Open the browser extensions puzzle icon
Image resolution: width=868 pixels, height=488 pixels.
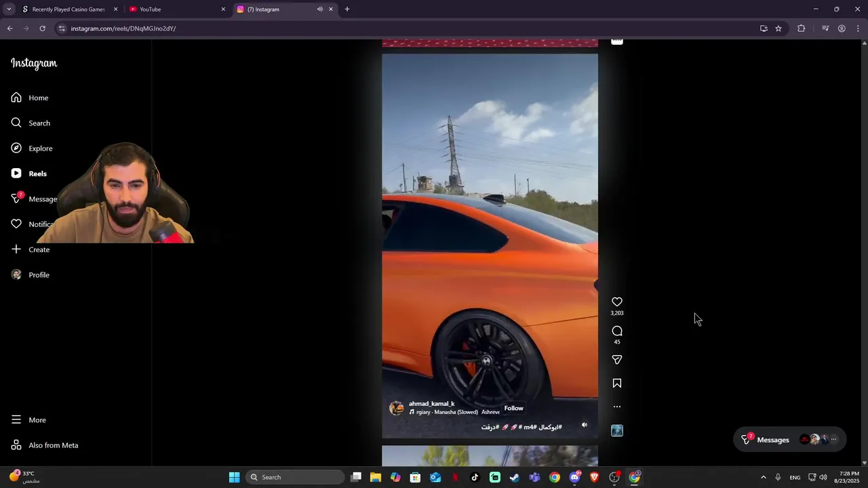click(x=802, y=28)
